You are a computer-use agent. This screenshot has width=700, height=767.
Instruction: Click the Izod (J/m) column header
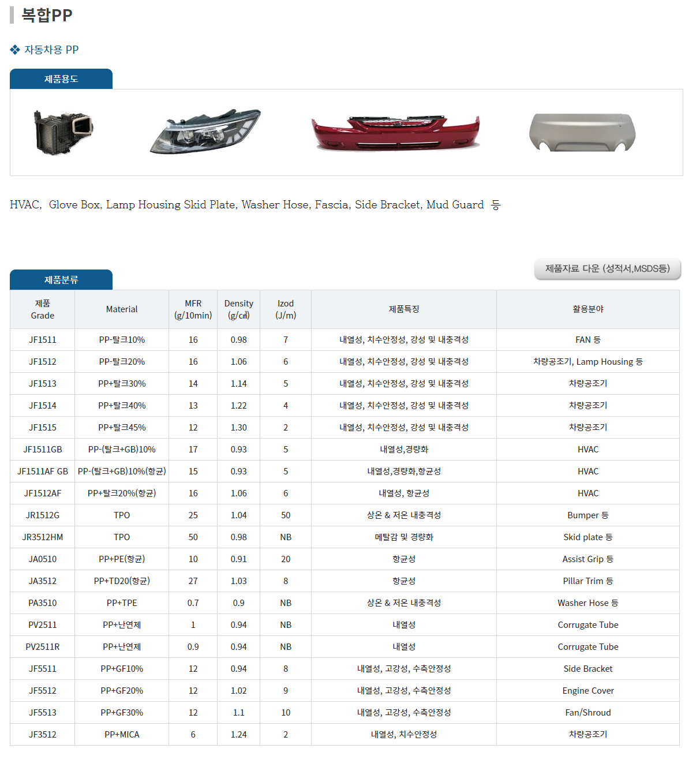pyautogui.click(x=286, y=309)
